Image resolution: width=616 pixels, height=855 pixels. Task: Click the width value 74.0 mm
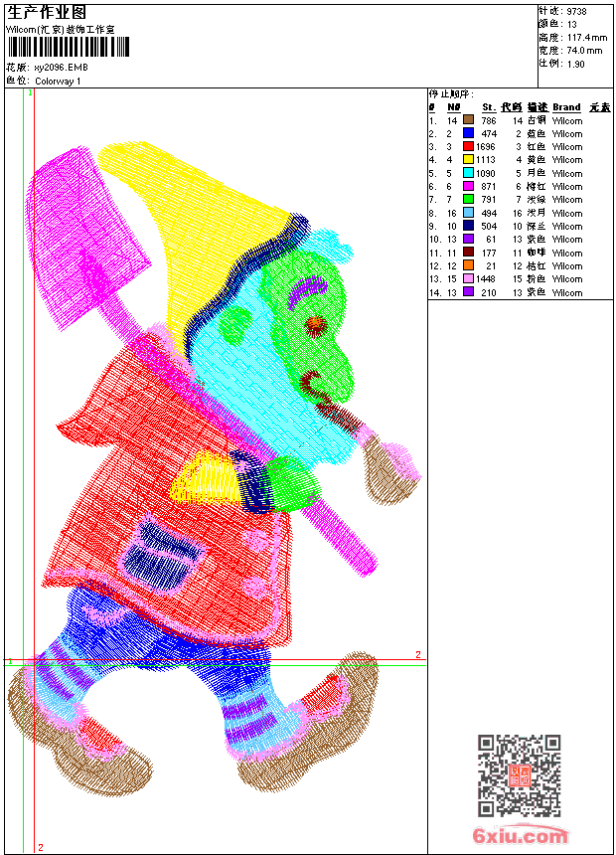tap(584, 51)
